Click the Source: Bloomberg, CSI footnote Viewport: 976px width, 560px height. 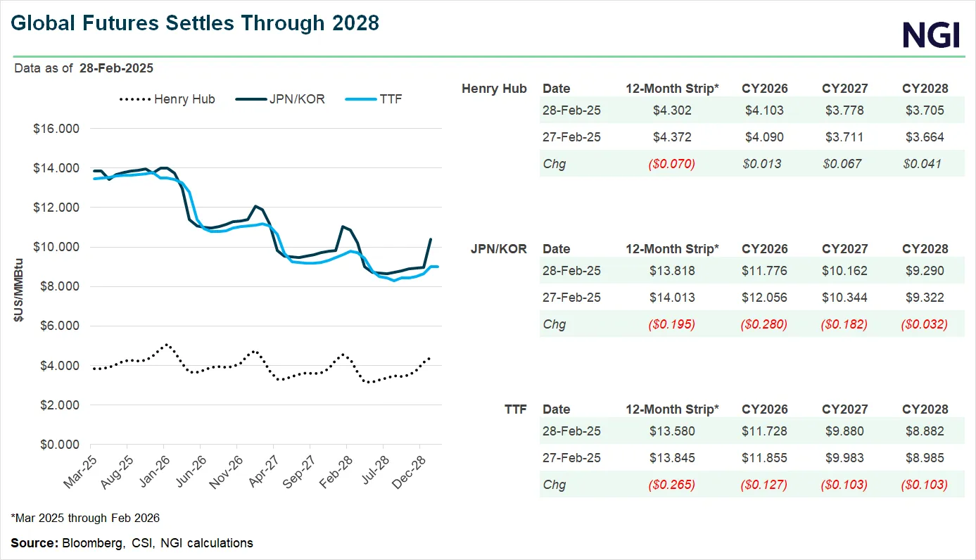[x=132, y=542]
